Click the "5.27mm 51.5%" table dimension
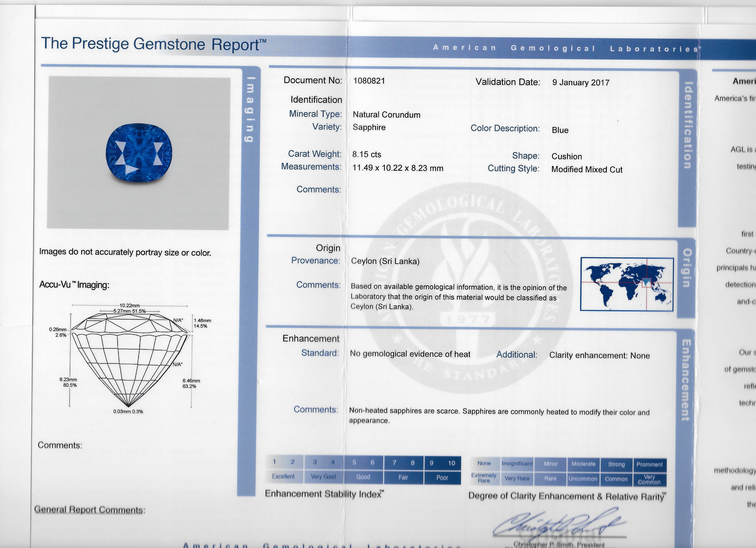 coord(129,311)
